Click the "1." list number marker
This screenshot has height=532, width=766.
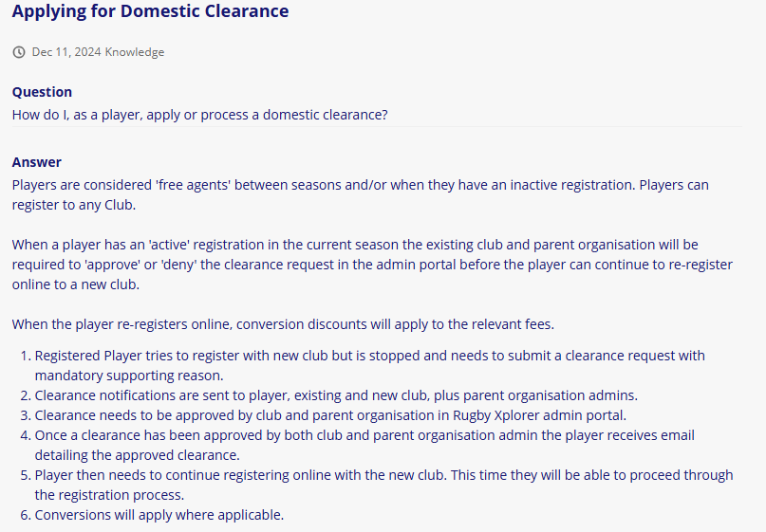[26, 356]
